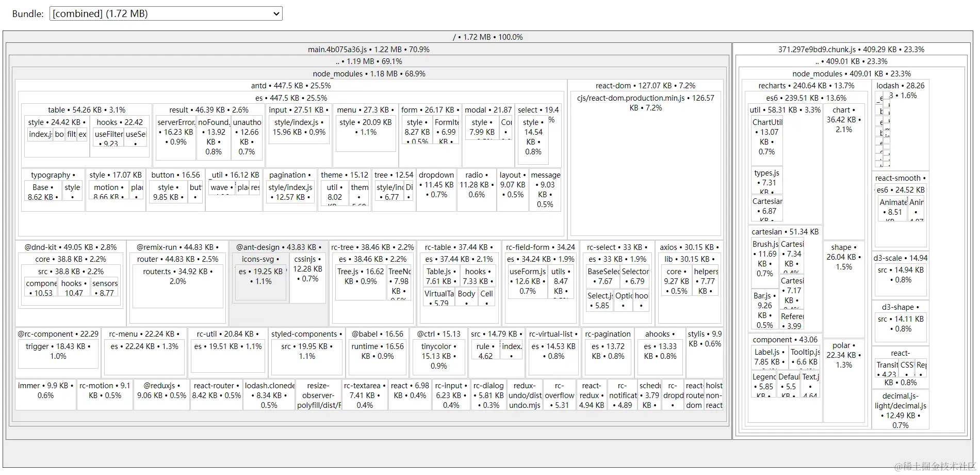Click the 'rc-pagination' block label

click(608, 334)
